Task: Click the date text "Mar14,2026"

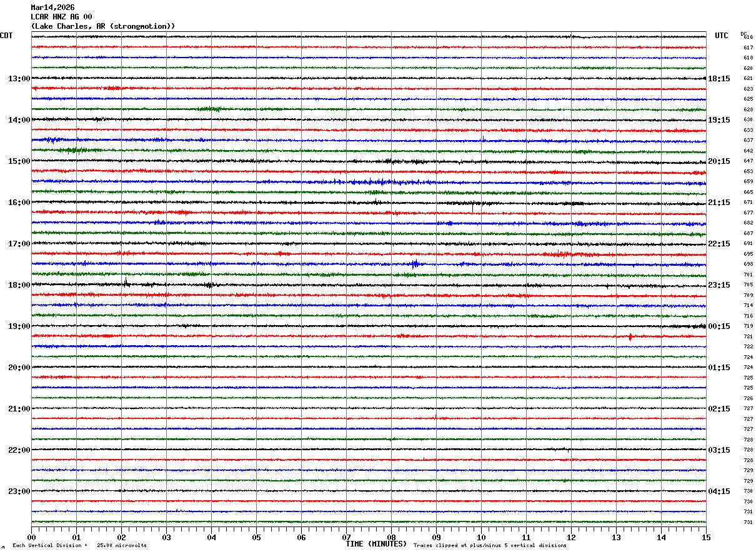Action: pyautogui.click(x=52, y=8)
